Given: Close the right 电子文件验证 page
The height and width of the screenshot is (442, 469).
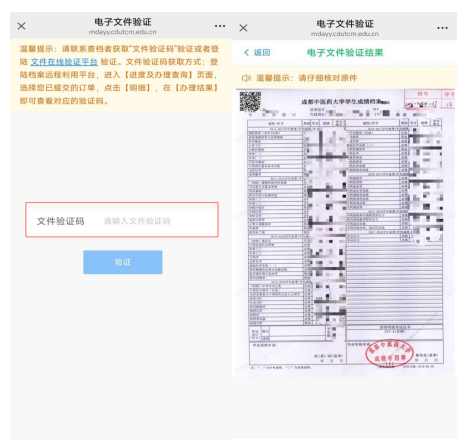Looking at the screenshot, I should (244, 28).
